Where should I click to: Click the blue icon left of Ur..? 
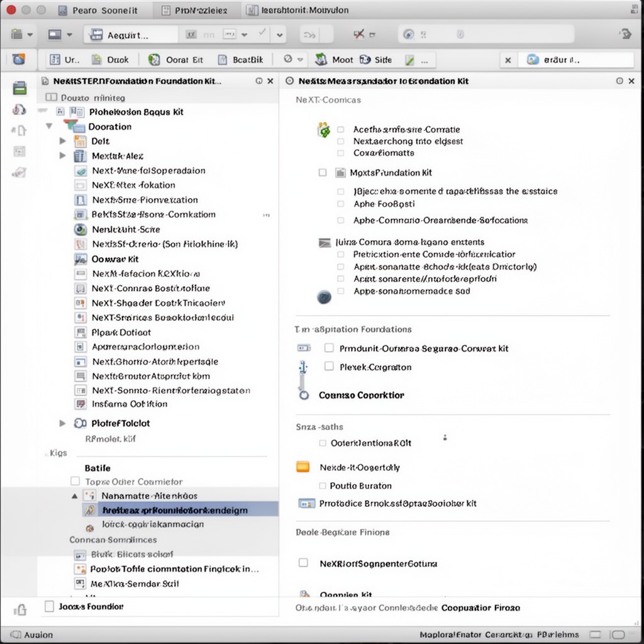point(18,60)
